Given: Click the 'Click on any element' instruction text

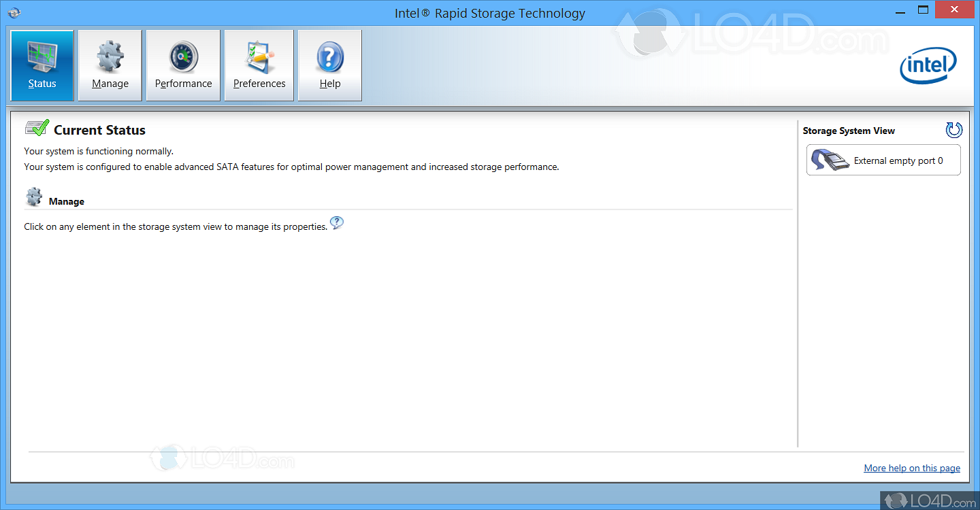Looking at the screenshot, I should tap(176, 226).
